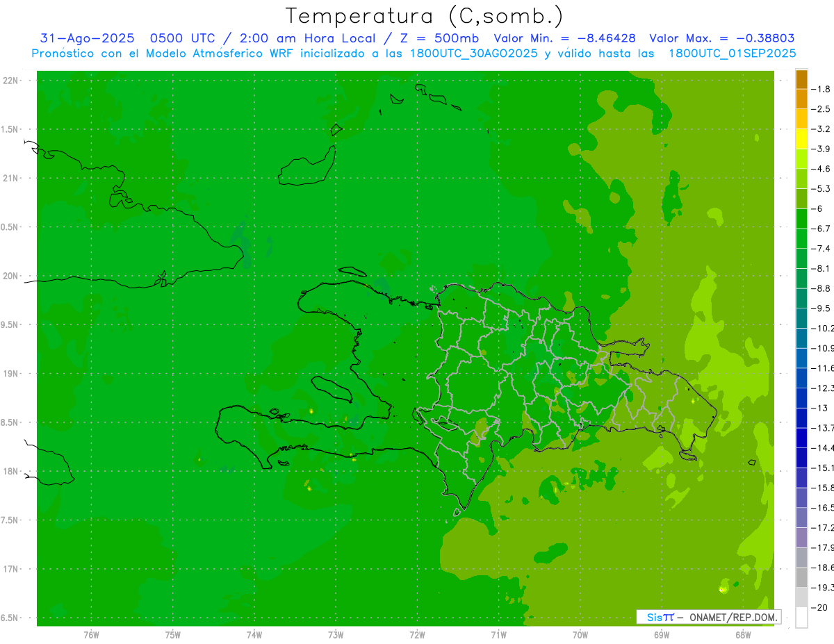The width and height of the screenshot is (834, 644).
Task: Select the white swatch below -20
Action: (801, 618)
